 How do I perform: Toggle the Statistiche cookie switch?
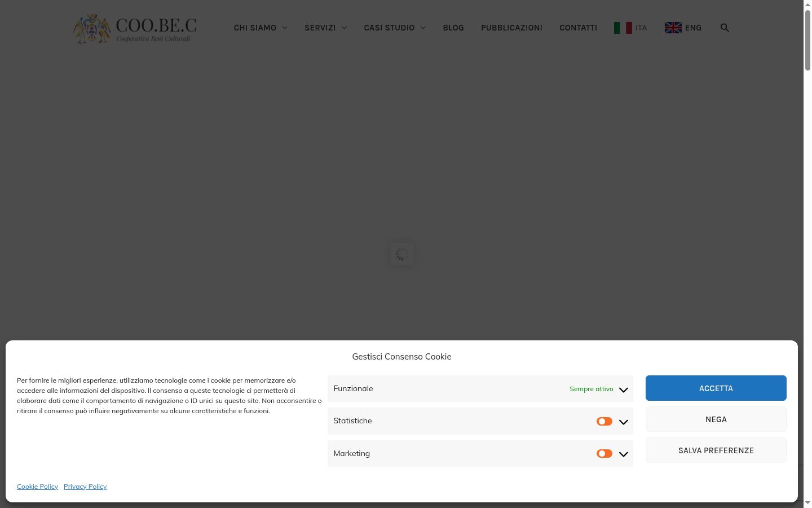[x=604, y=421]
